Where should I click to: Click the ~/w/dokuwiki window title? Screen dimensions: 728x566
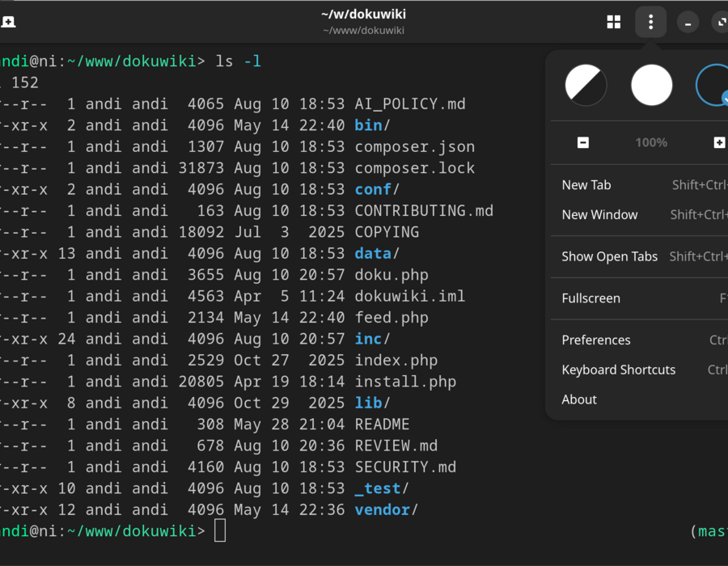(363, 15)
